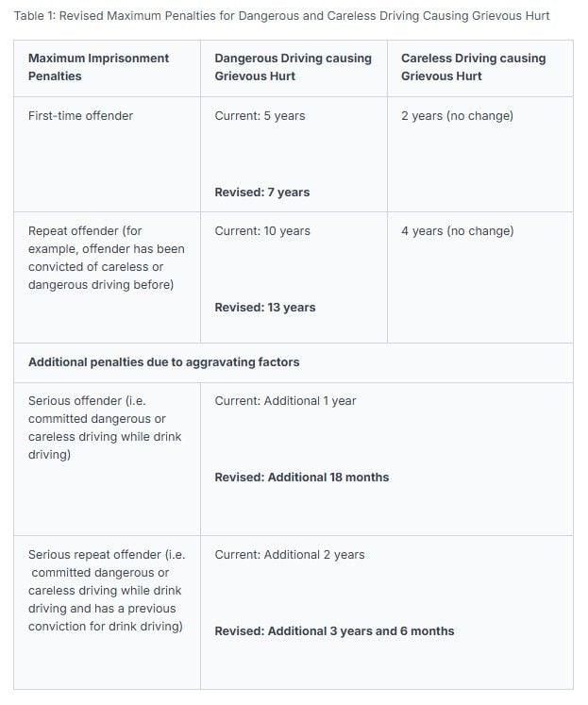Image resolution: width=588 pixels, height=705 pixels.
Task: Click the 'Dangerous Driving causing Grievous Hurt' header
Action: pyautogui.click(x=294, y=68)
